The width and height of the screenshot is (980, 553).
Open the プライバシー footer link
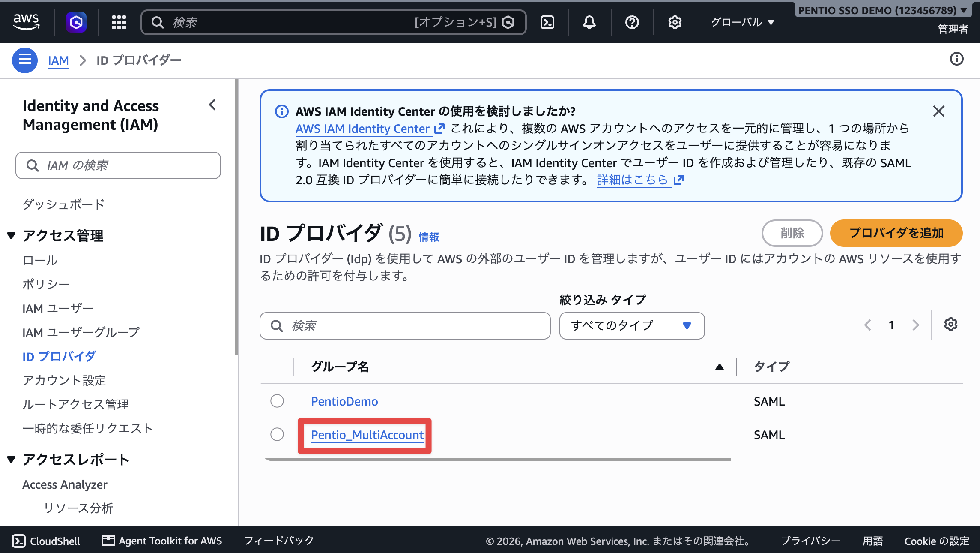pos(811,541)
